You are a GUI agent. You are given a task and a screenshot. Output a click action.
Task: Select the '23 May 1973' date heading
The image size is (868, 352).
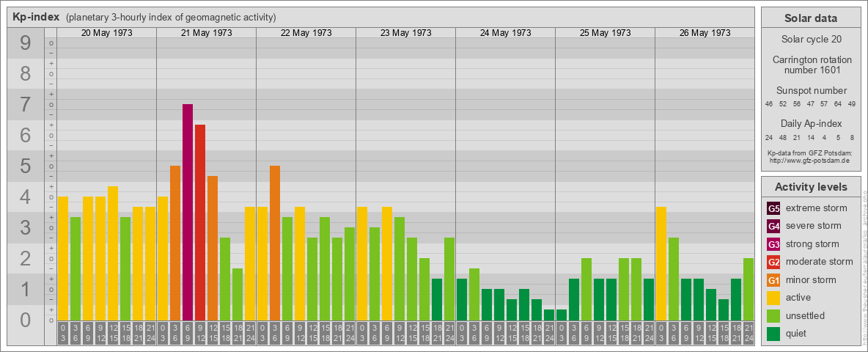405,33
